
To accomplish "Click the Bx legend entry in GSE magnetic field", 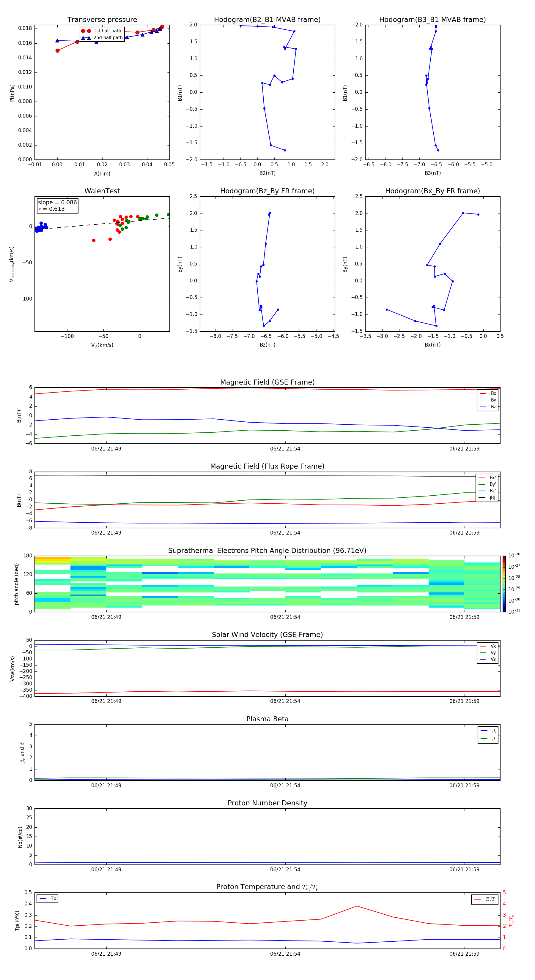I will click(x=488, y=393).
